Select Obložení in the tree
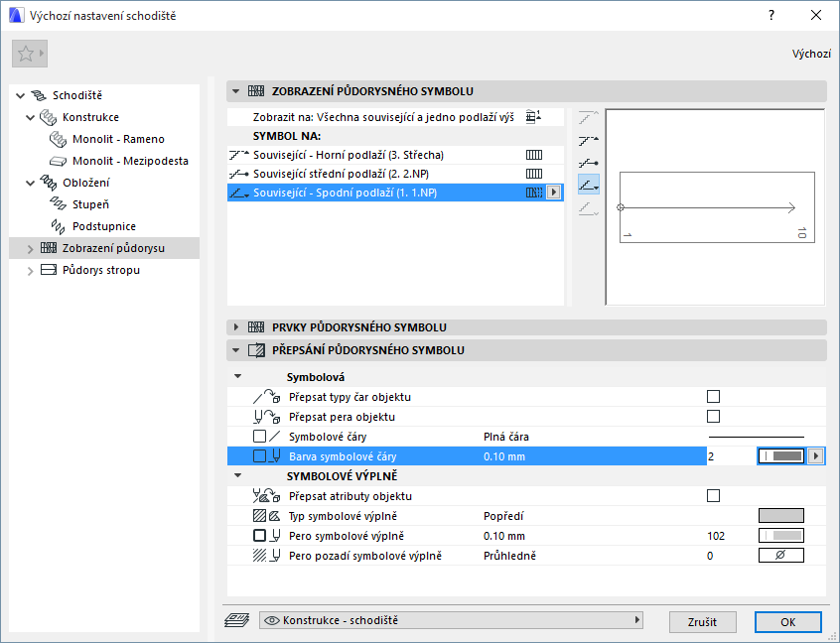 coord(85,183)
